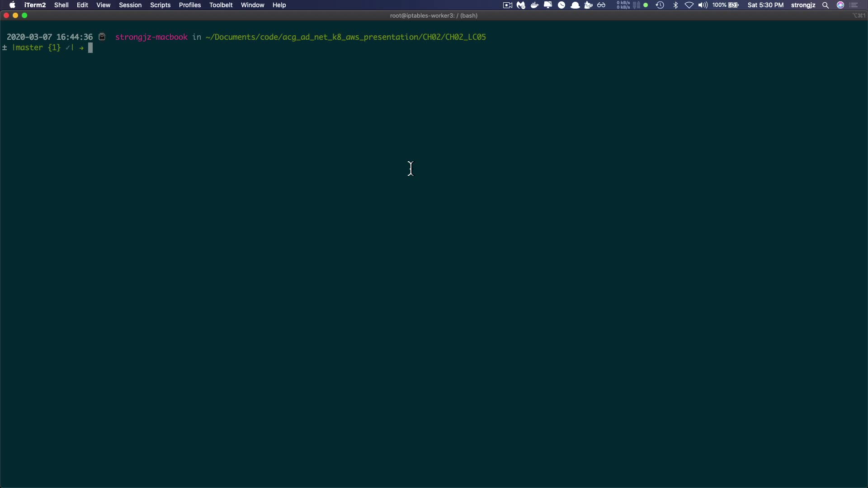The image size is (868, 488).
Task: Open Spotlight search magnifier
Action: 826,5
